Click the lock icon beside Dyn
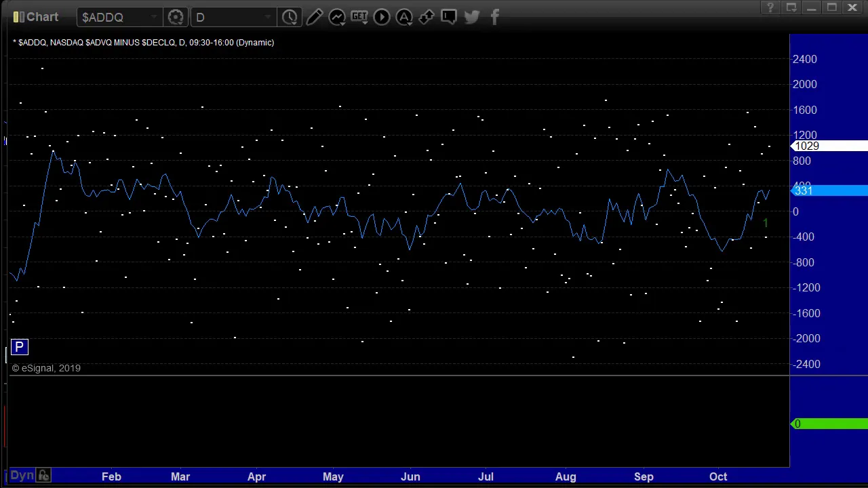Image resolution: width=868 pixels, height=488 pixels. point(43,476)
